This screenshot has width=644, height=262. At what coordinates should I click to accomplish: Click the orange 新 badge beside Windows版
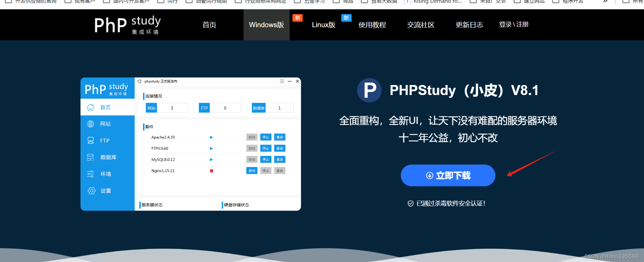[298, 18]
